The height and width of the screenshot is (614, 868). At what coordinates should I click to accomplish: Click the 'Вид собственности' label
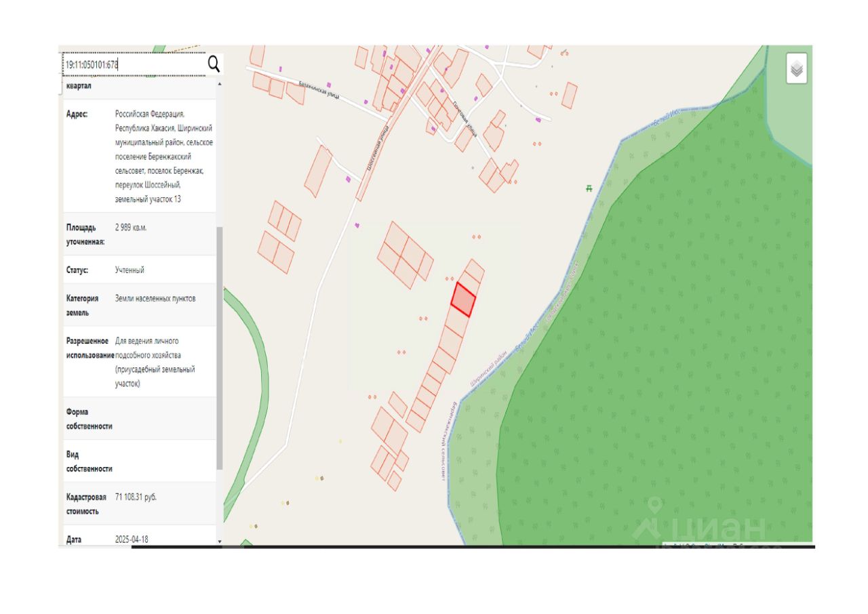point(90,461)
